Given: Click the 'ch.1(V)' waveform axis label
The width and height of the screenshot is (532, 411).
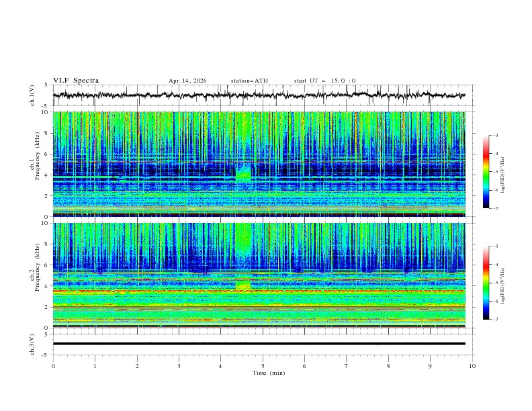Looking at the screenshot, I should [x=32, y=95].
